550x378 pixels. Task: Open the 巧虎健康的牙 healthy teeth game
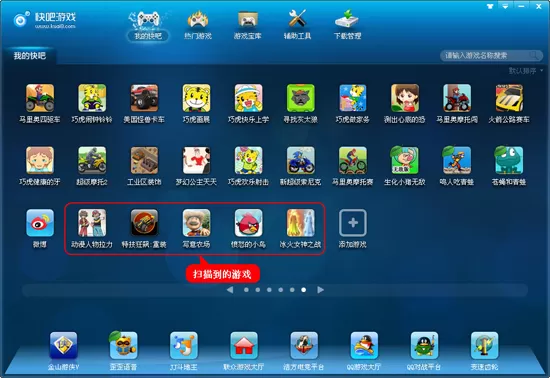coord(40,161)
